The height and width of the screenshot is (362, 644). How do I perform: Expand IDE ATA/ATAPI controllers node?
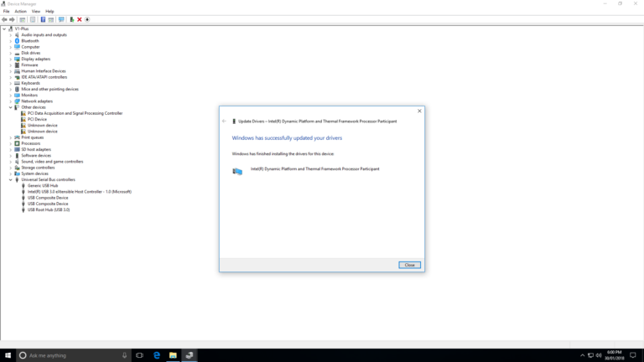pyautogui.click(x=11, y=77)
